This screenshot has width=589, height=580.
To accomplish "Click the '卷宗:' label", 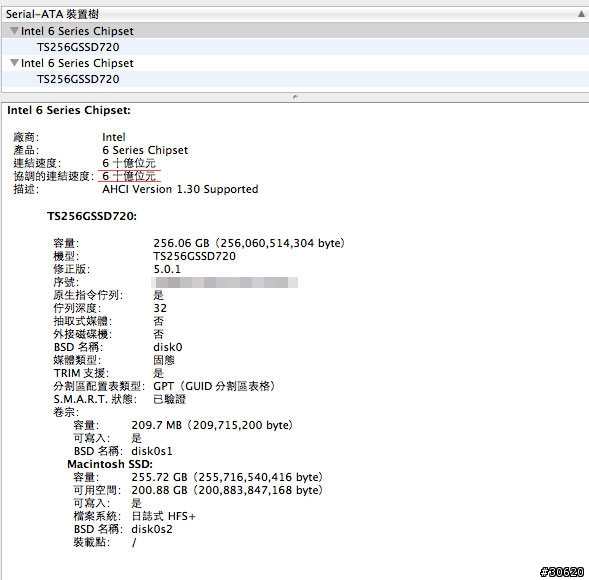I will [x=66, y=412].
